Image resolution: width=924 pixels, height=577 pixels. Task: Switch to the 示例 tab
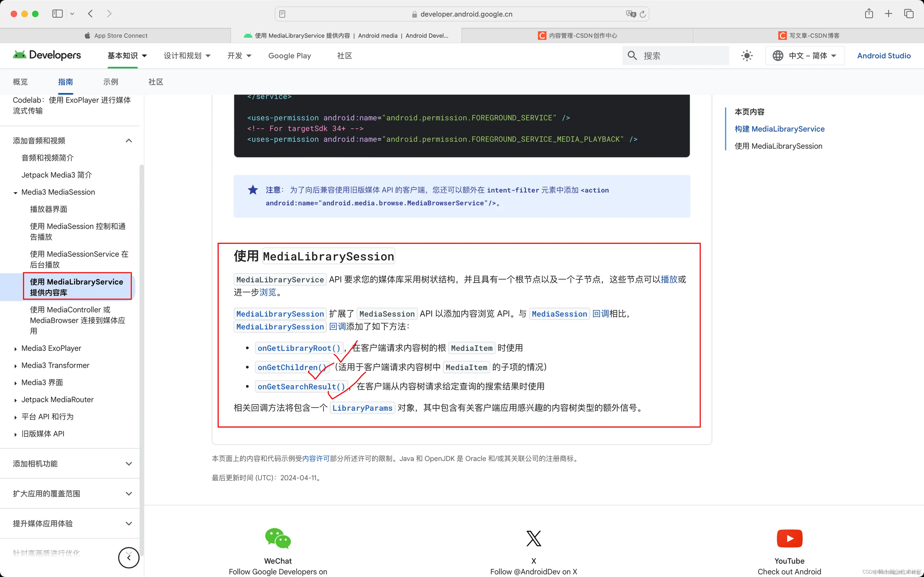pyautogui.click(x=111, y=82)
